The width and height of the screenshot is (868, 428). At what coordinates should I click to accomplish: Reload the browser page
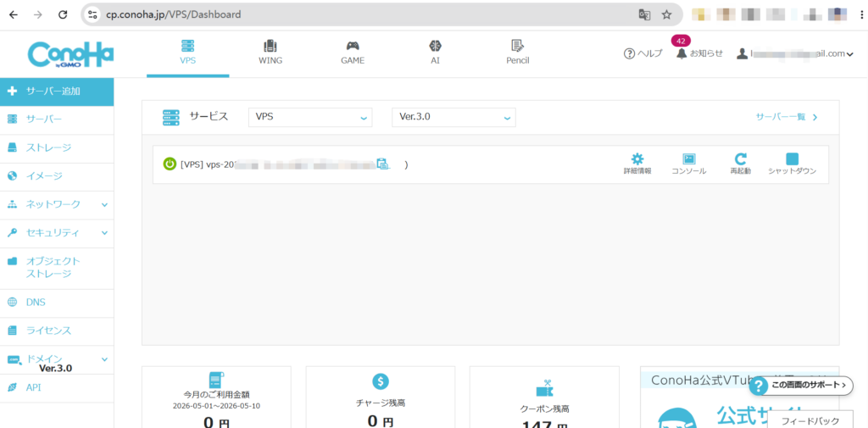pos(63,15)
